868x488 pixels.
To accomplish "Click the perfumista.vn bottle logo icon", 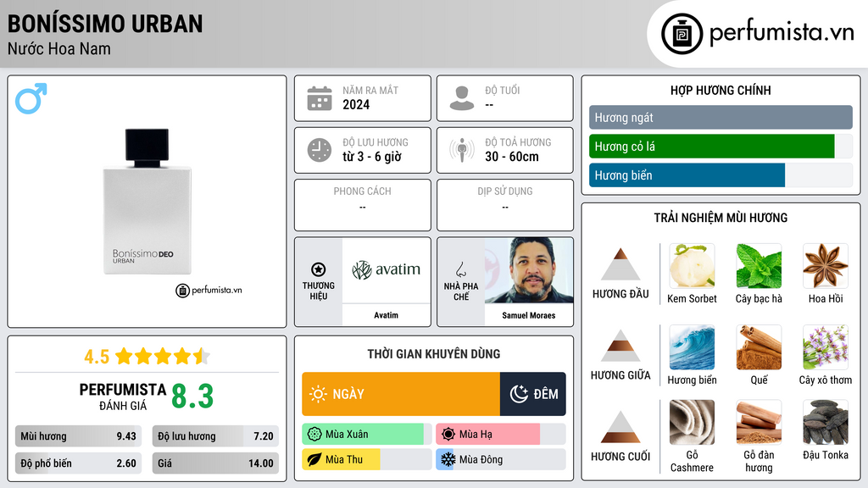I will 682,34.
